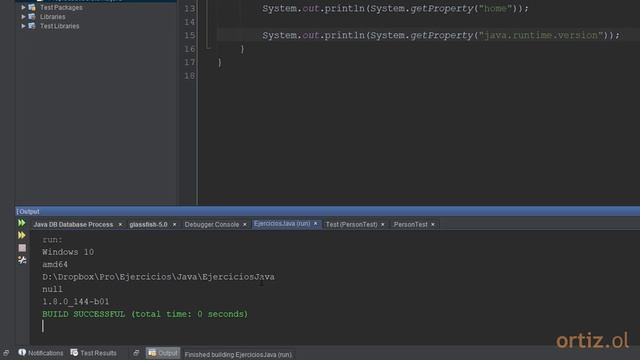Image resolution: width=640 pixels, height=360 pixels.
Task: Click the 'run:' output line
Action: [52, 240]
